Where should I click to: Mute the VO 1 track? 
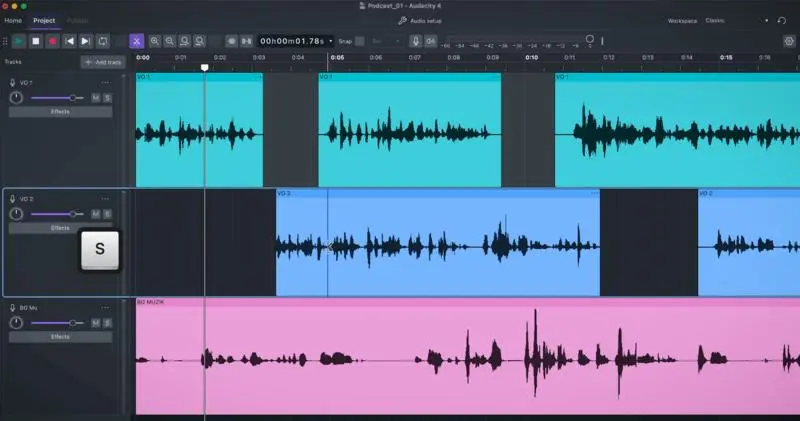tap(95, 97)
